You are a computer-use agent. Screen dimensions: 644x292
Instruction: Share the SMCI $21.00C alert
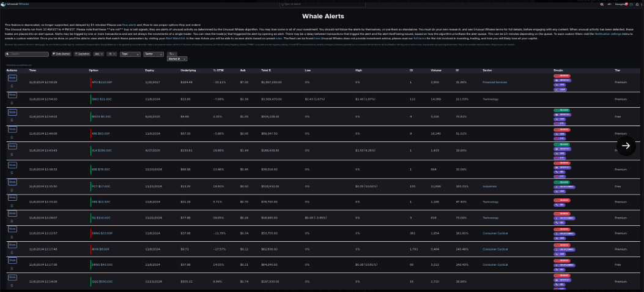point(12,95)
